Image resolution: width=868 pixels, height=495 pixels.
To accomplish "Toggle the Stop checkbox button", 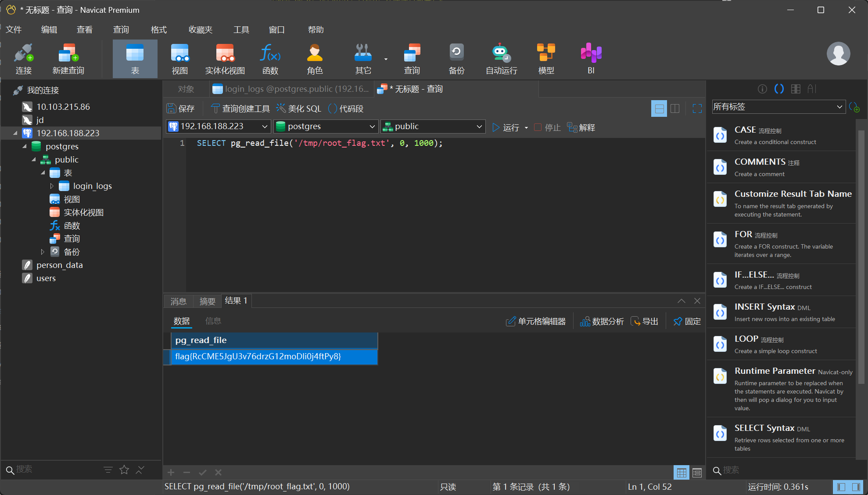I will (x=547, y=127).
